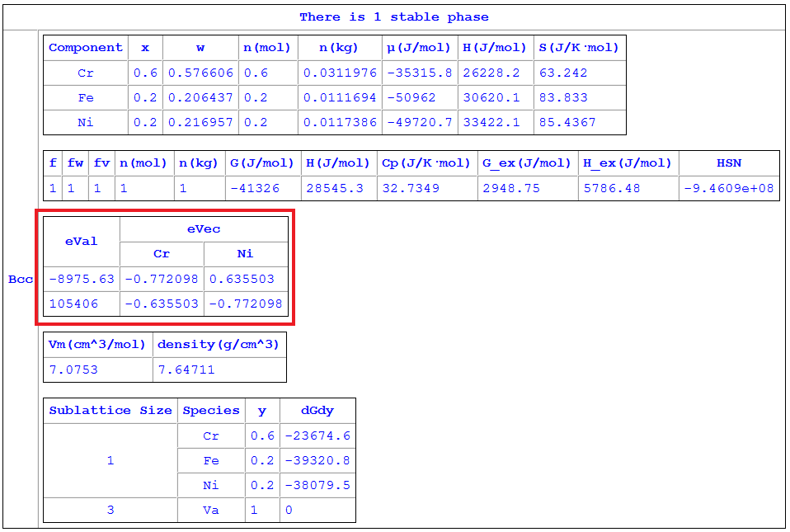Select the weight fraction cell 0.576606
Image resolution: width=790 pixels, height=532 pixels.
[201, 73]
